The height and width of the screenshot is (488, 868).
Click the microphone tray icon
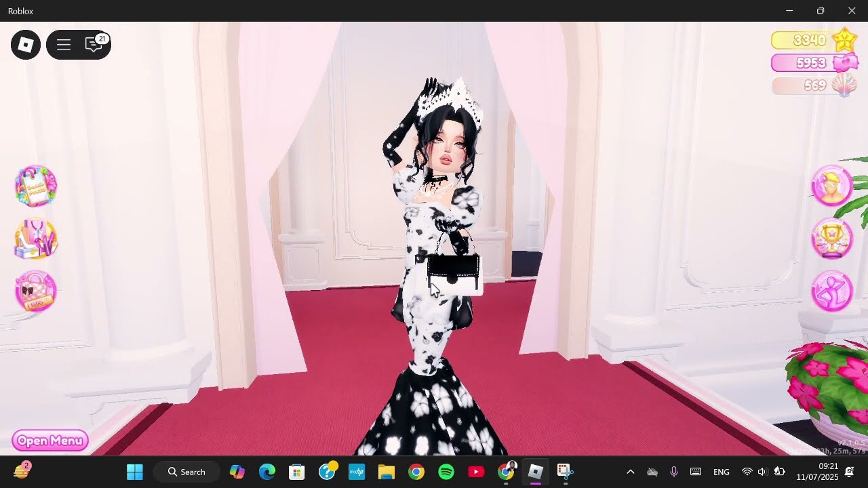[674, 472]
